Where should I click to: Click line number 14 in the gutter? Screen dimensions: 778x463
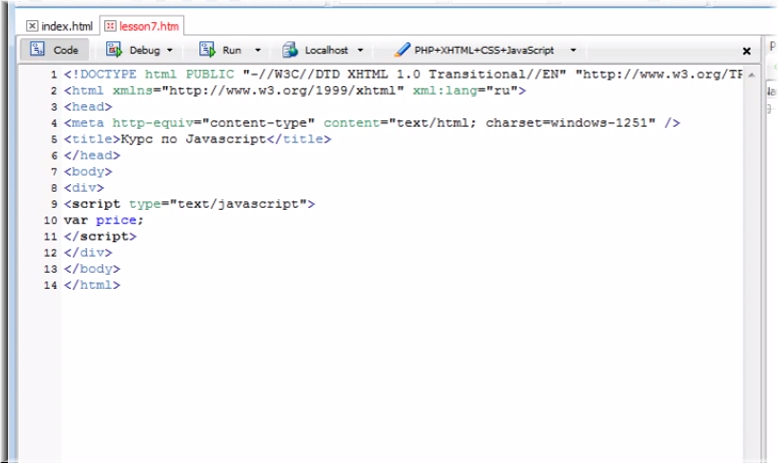tap(51, 285)
